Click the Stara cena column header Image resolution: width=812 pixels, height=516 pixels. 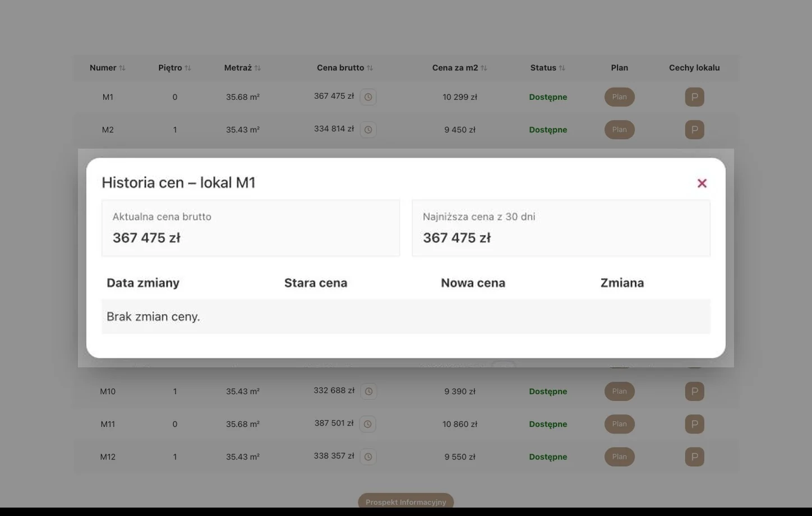(x=316, y=283)
